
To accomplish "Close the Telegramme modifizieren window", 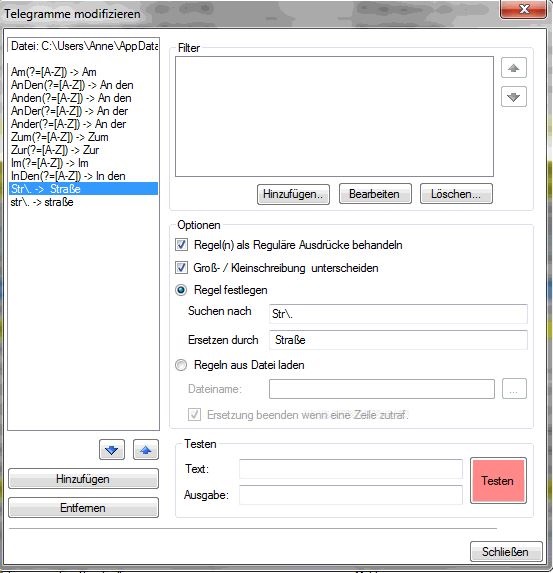I will pos(523,9).
